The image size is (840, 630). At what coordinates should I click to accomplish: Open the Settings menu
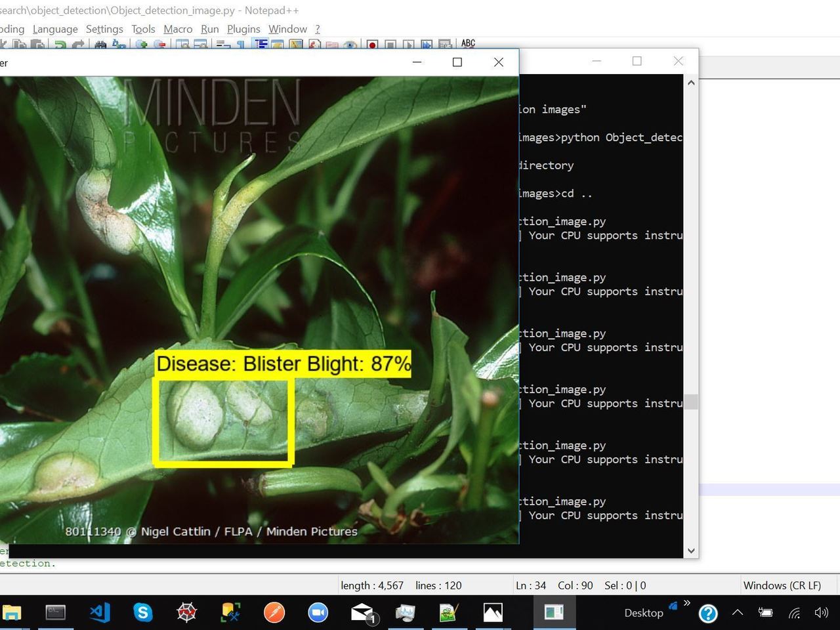(x=104, y=29)
